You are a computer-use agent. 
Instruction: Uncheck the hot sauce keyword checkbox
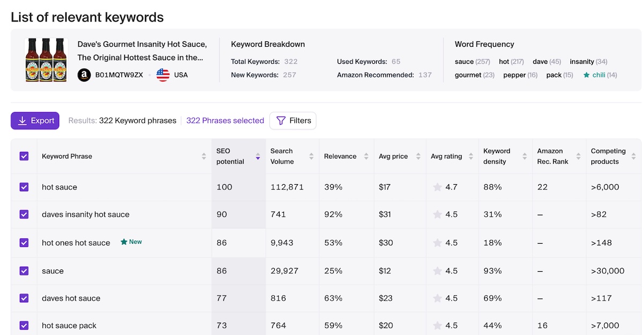(x=24, y=187)
